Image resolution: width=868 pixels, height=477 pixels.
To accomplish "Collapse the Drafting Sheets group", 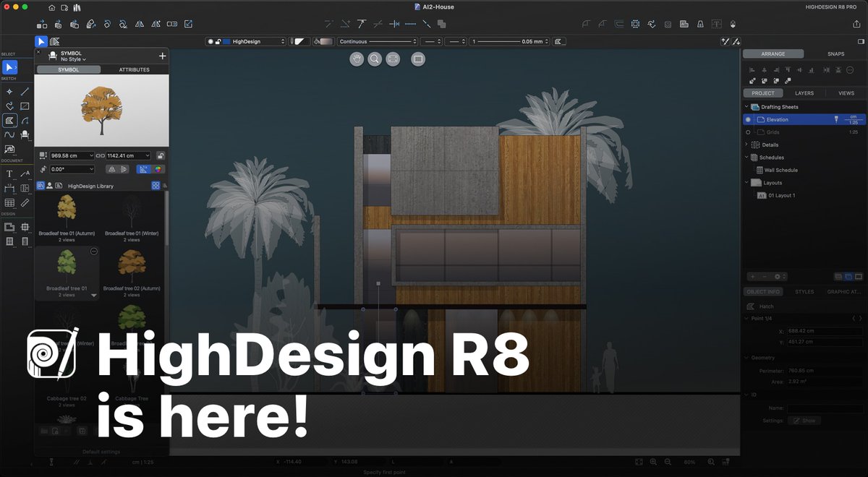I will point(746,107).
